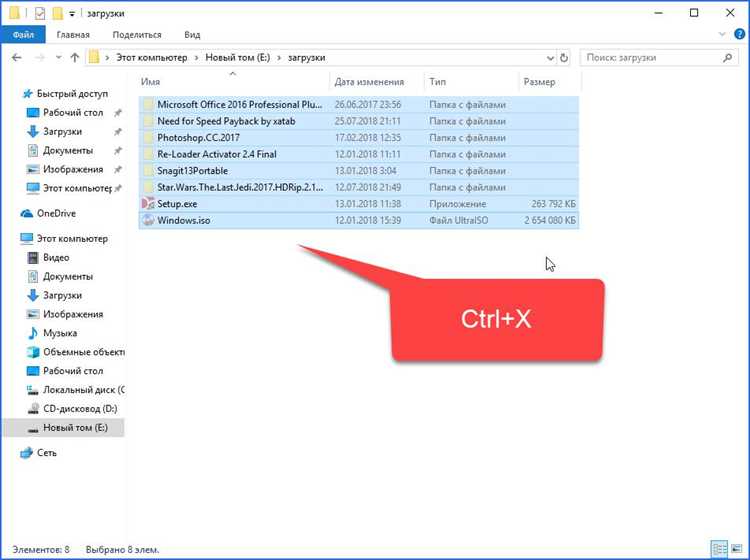
Task: Expand the ribbon with the chevron
Action: pyautogui.click(x=722, y=34)
